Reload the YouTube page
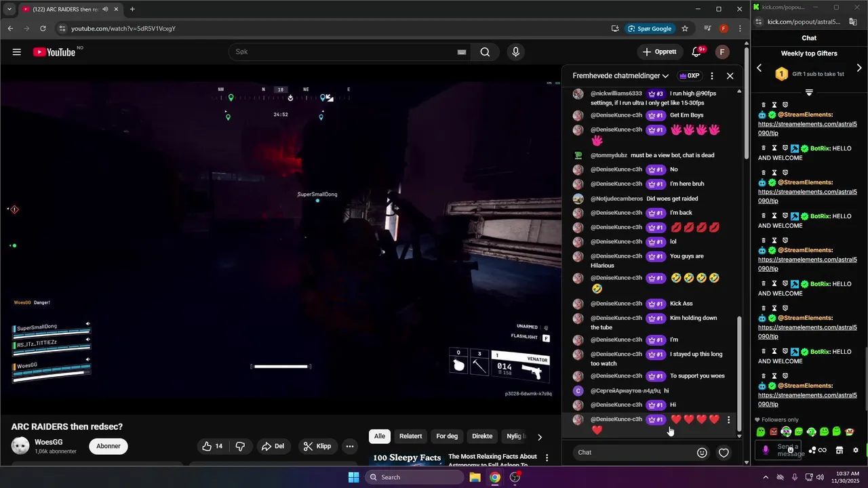Screen dimensions: 868x488 point(43,28)
